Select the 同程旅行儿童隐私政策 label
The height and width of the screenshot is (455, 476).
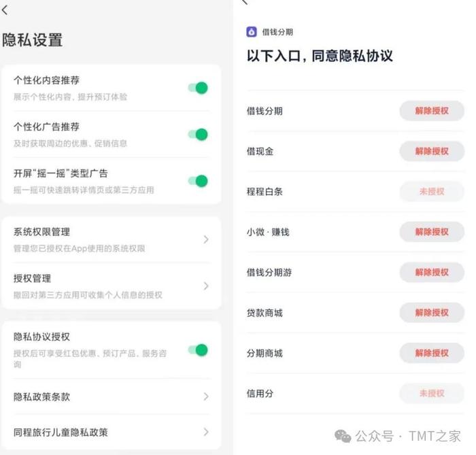click(61, 433)
